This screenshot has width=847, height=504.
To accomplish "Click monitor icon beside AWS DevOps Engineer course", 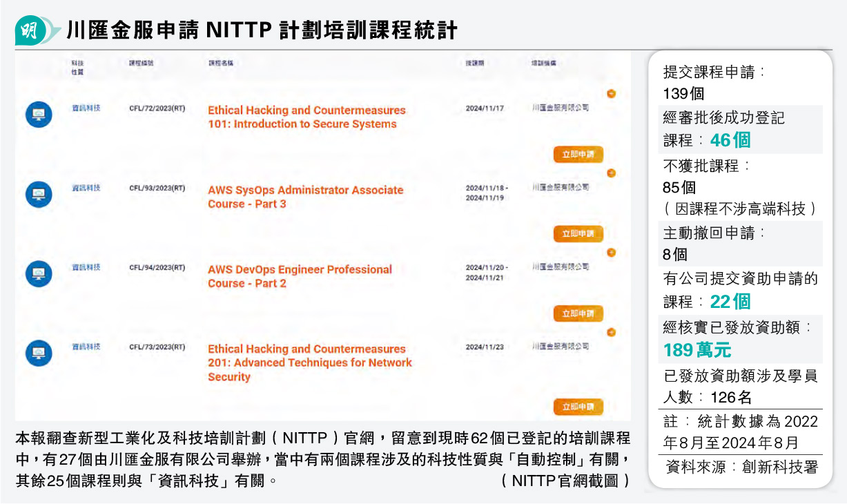I will (39, 273).
